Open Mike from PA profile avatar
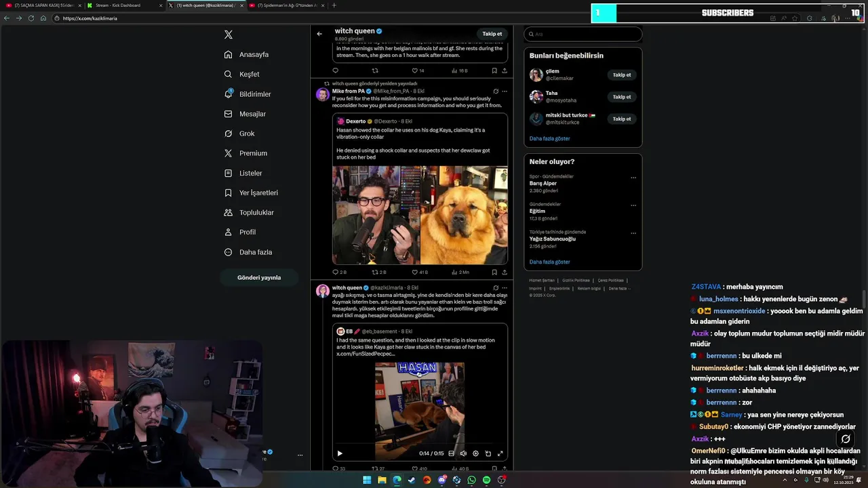 click(x=323, y=94)
